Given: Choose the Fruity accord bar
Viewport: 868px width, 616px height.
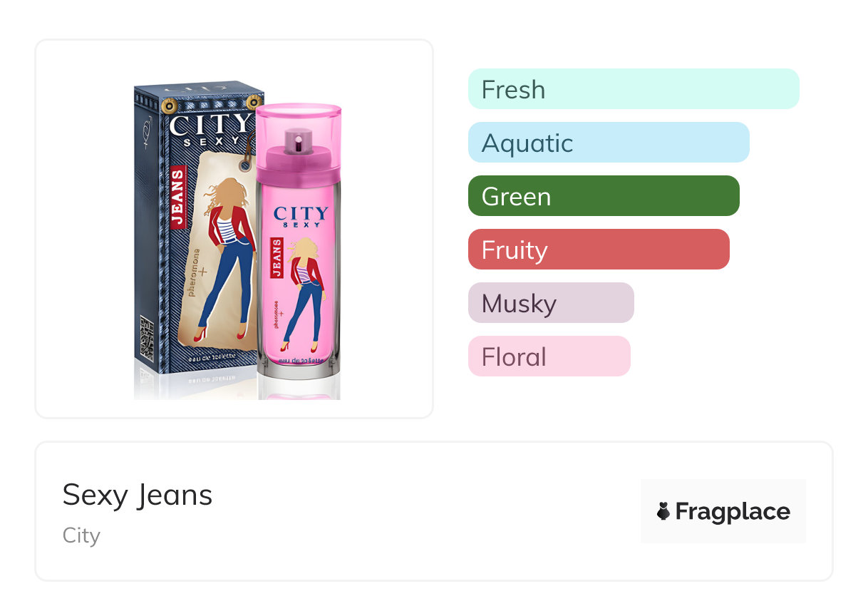Looking at the screenshot, I should pos(599,250).
